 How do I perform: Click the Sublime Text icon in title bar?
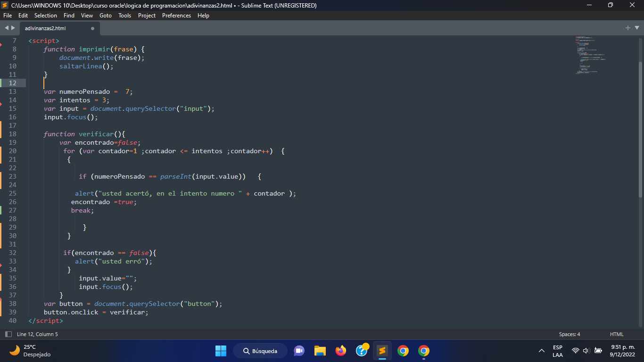point(5,5)
